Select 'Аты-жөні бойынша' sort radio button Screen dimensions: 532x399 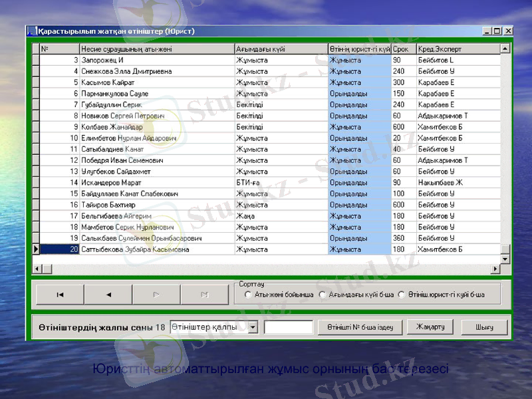[248, 295]
